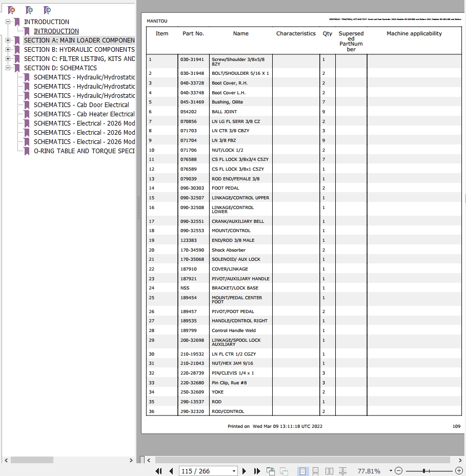The width and height of the screenshot is (466, 476).
Task: Go to the previous page
Action: click(171, 471)
